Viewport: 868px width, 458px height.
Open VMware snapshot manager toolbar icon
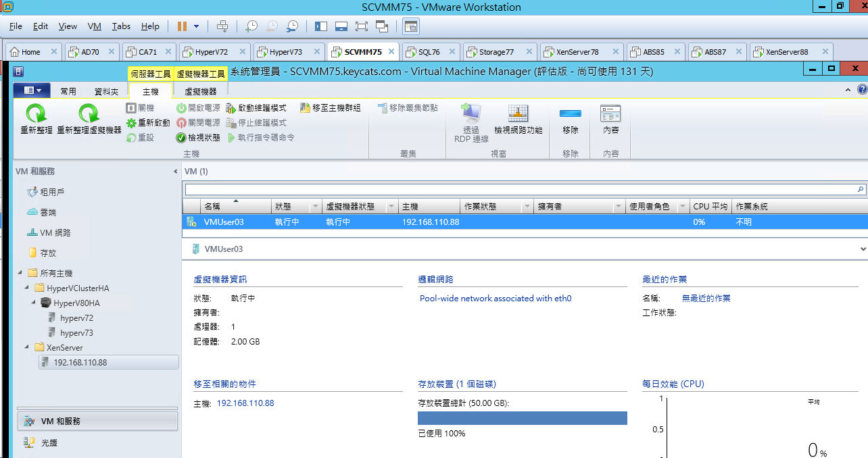[293, 26]
